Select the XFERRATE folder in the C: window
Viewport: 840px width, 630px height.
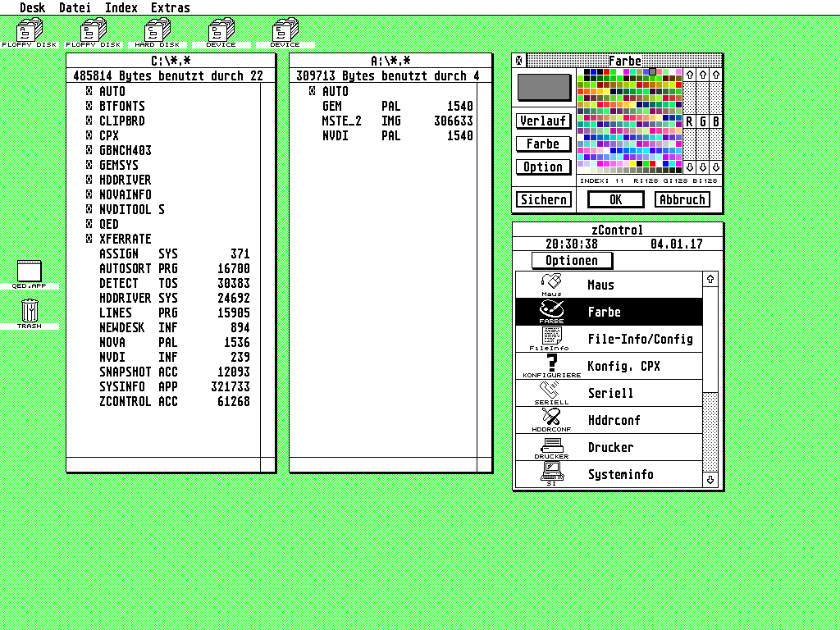click(x=119, y=239)
